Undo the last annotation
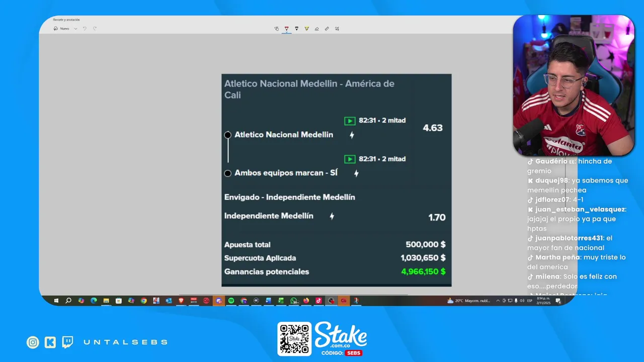 (85, 29)
